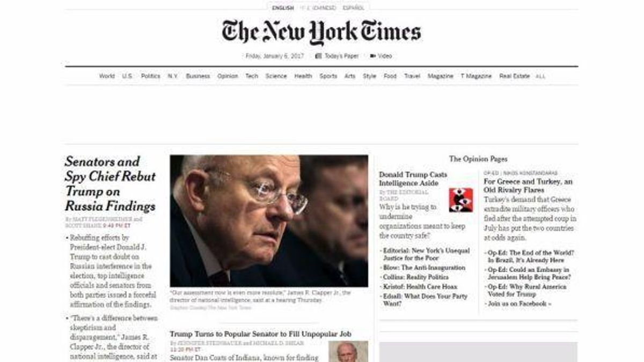Open The New York Times logo homepage

click(x=321, y=32)
